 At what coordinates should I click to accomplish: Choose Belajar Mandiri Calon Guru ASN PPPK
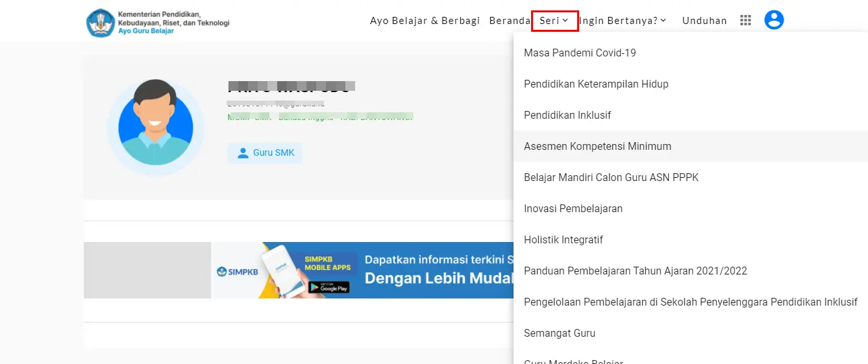coord(611,178)
